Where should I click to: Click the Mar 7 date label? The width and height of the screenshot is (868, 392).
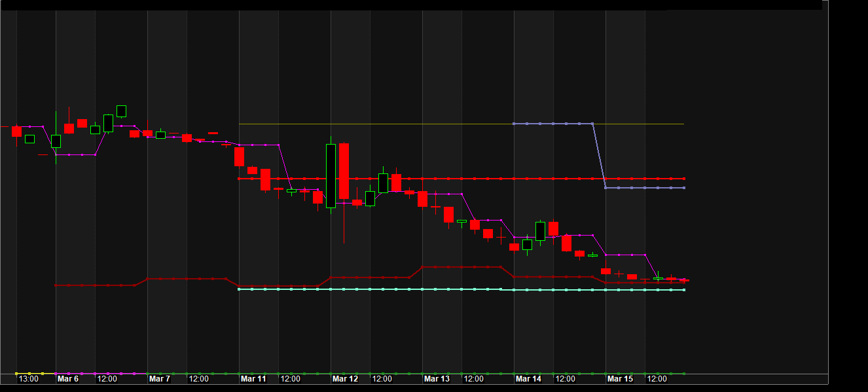160,379
